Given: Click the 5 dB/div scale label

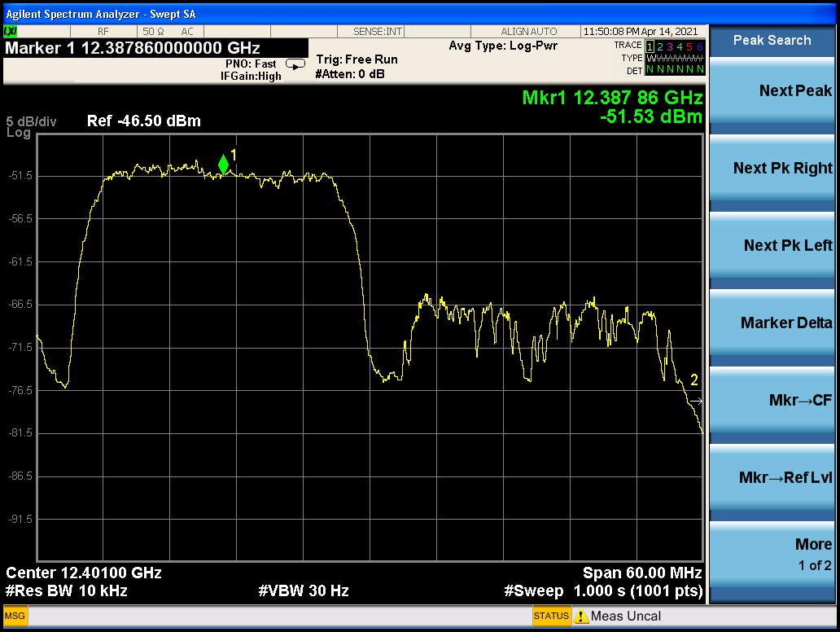Looking at the screenshot, I should point(31,121).
